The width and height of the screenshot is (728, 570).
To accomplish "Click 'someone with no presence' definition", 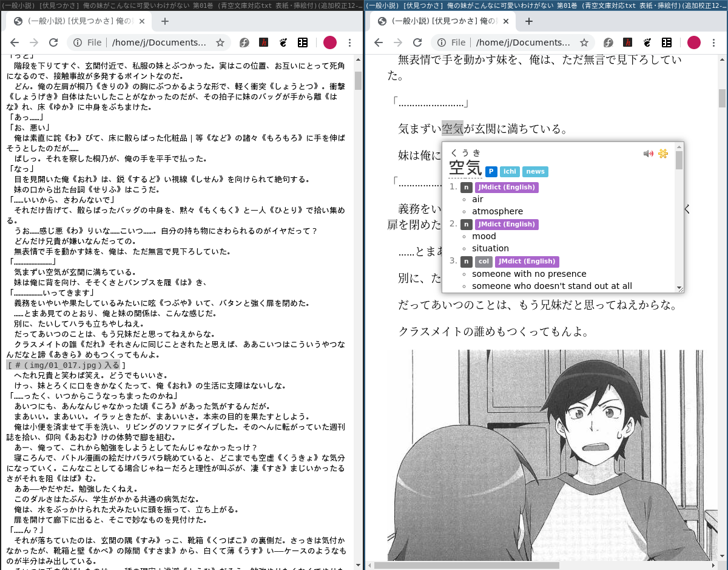I will coord(529,274).
